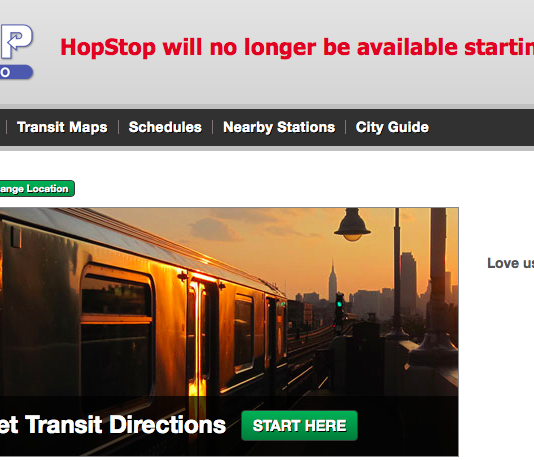Click the small side window of subway car
The image size is (534, 460).
coord(244,334)
